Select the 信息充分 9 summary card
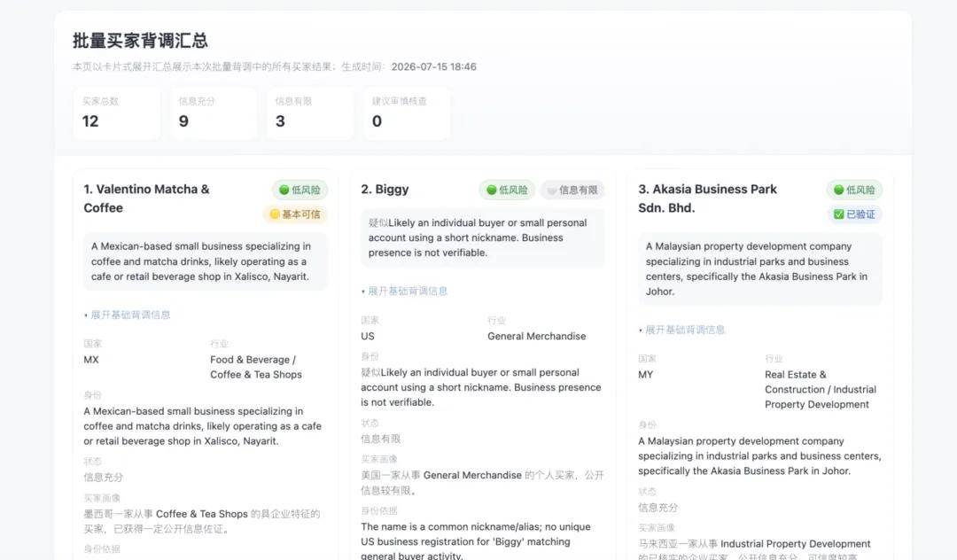Image resolution: width=957 pixels, height=560 pixels. pyautogui.click(x=214, y=113)
